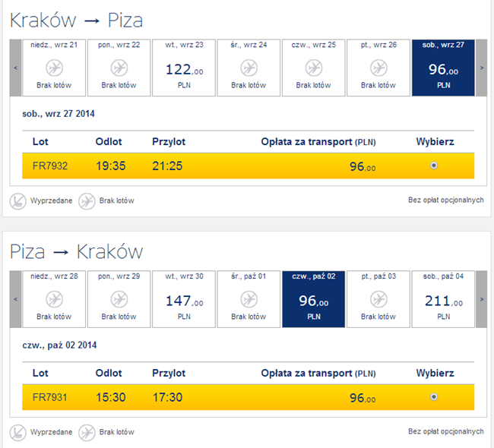Show earlier dates for Piza → Kraków

[15, 299]
